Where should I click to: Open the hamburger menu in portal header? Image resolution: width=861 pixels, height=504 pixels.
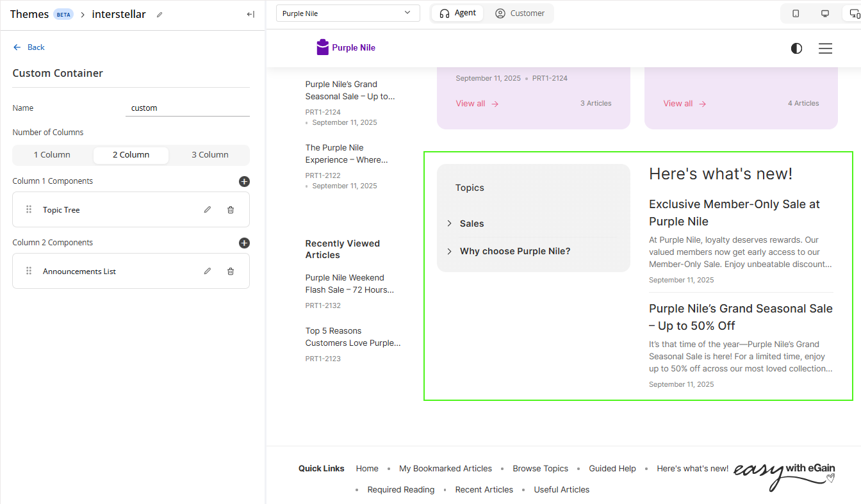point(825,49)
